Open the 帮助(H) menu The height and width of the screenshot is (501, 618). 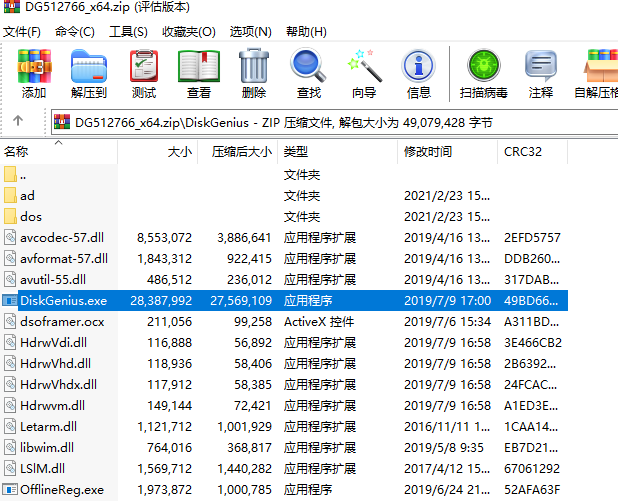click(x=306, y=32)
